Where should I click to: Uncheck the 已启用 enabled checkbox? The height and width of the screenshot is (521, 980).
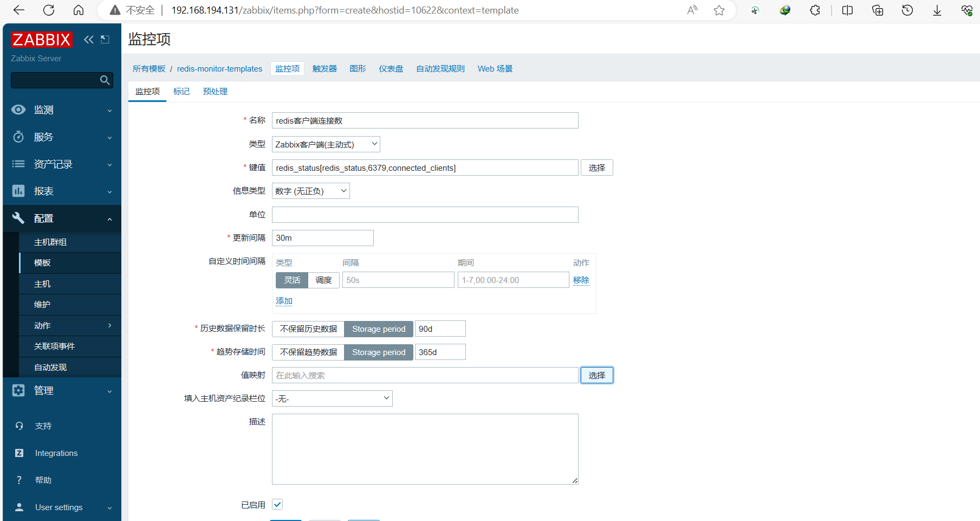(x=277, y=504)
